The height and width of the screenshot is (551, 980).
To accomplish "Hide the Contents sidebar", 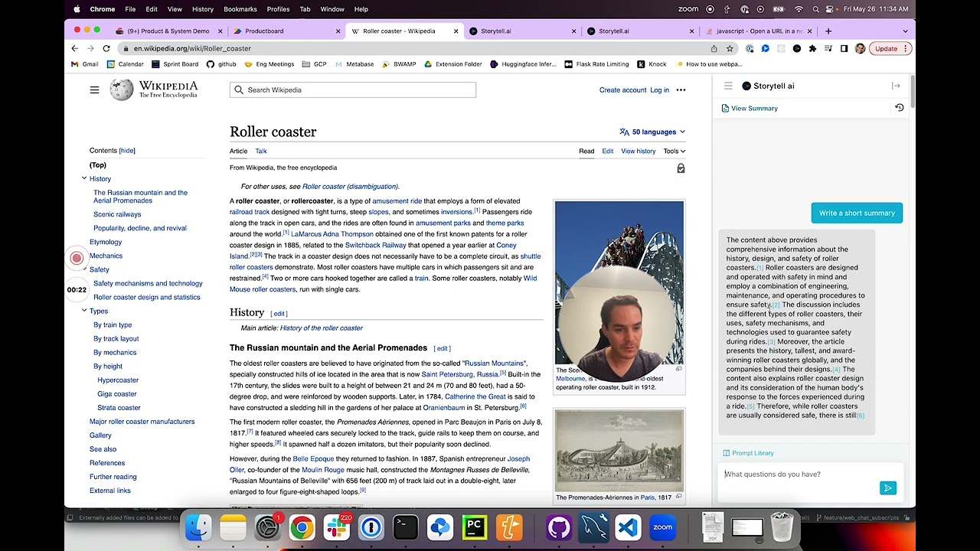I will point(127,151).
